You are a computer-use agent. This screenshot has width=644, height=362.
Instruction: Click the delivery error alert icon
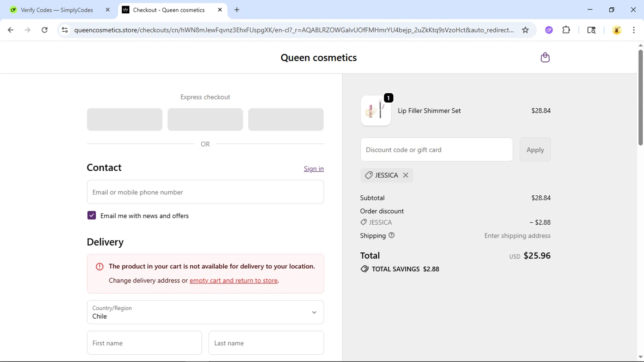pos(100,267)
